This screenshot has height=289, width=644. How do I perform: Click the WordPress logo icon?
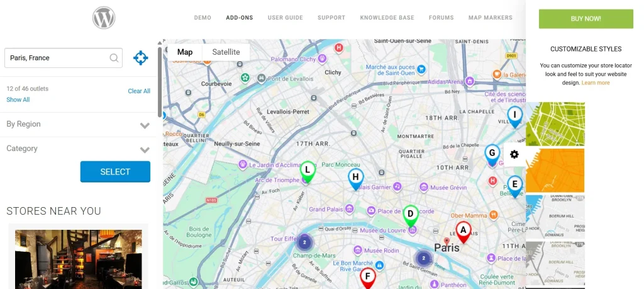coord(104,18)
